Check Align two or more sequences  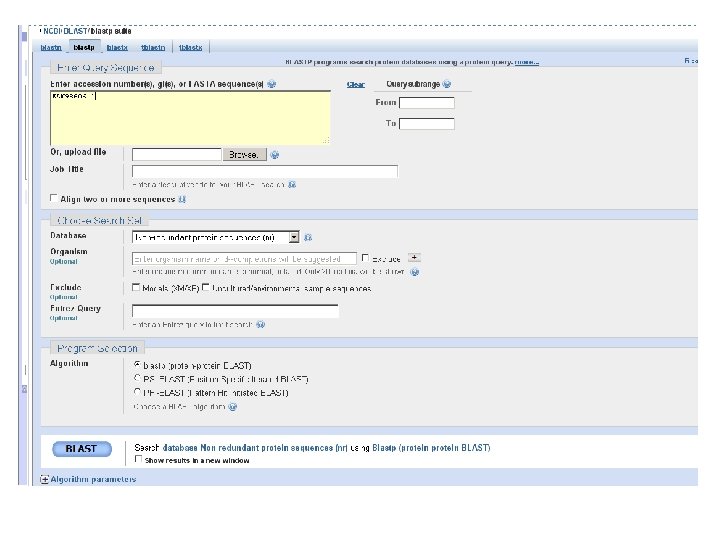[x=54, y=198]
